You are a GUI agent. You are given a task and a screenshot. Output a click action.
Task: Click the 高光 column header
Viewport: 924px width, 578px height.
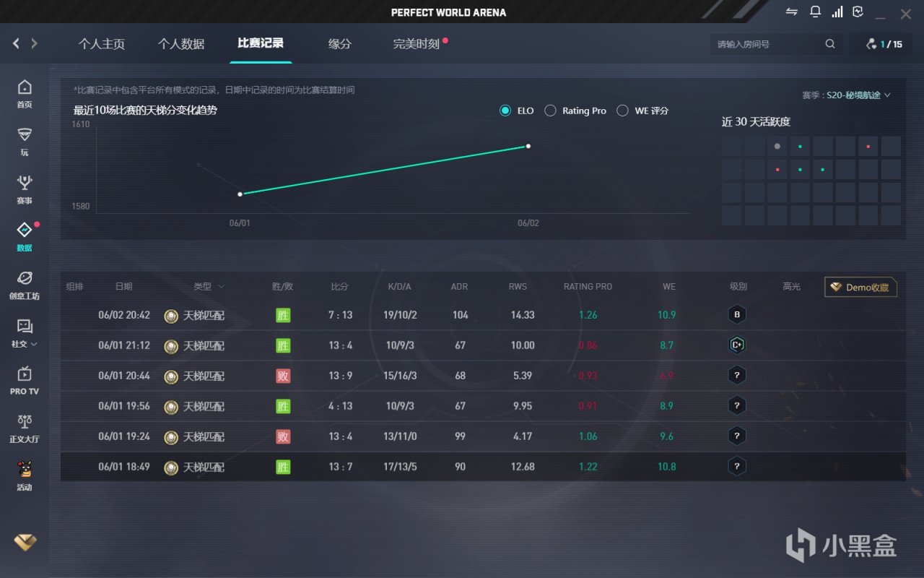(791, 287)
